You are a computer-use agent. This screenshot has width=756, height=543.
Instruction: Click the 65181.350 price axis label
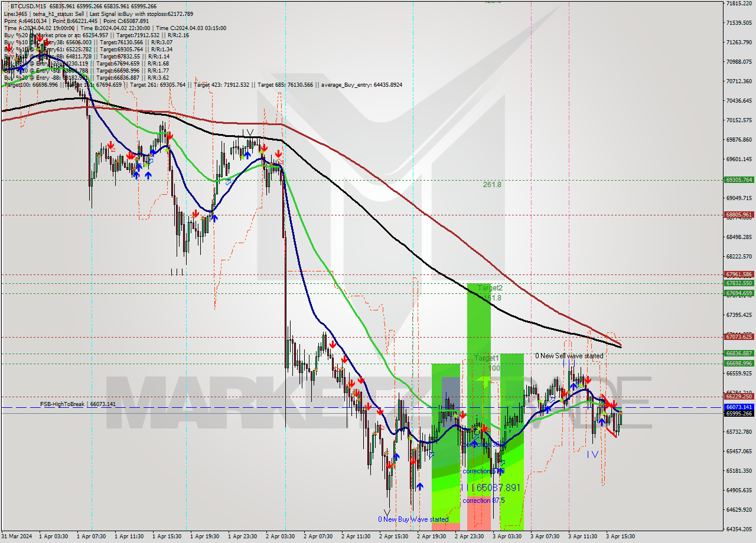(x=738, y=471)
